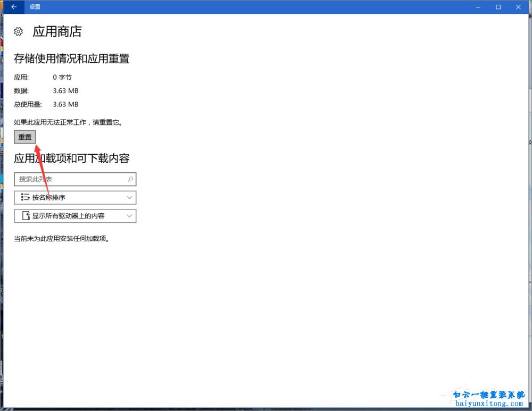Open the 显示所有驱动器上的内容 filter dropdown
The image size is (532, 411).
74,216
